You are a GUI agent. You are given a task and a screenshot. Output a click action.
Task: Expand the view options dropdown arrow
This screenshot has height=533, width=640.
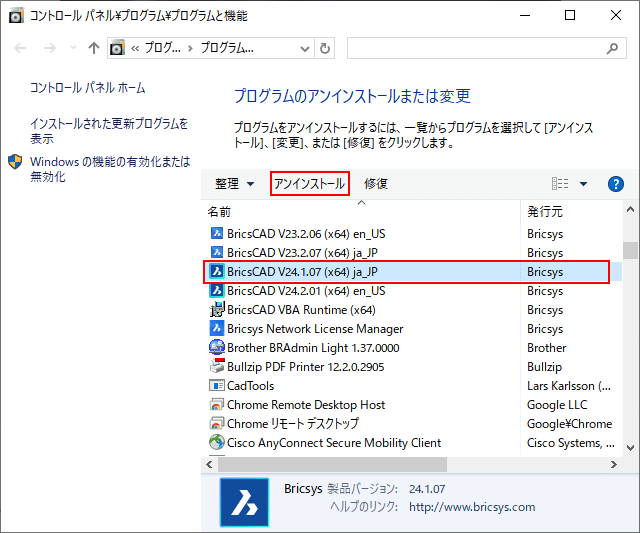(x=583, y=184)
